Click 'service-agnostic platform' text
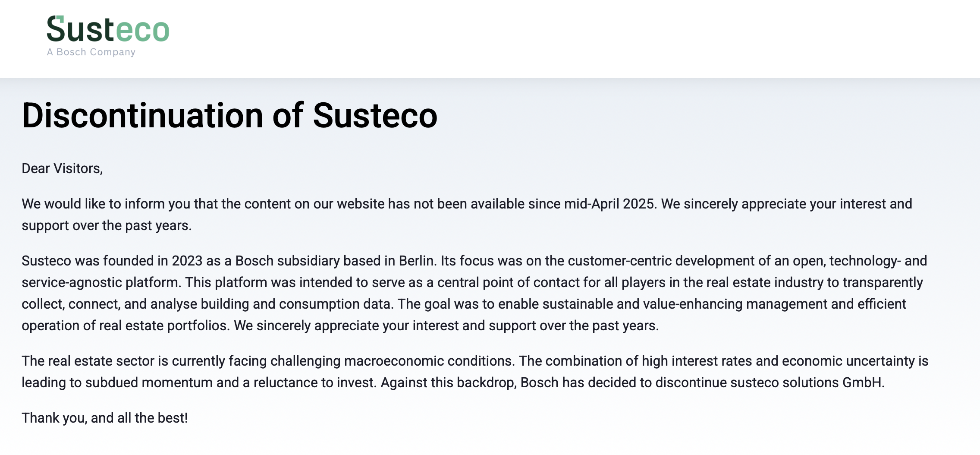 [x=101, y=282]
